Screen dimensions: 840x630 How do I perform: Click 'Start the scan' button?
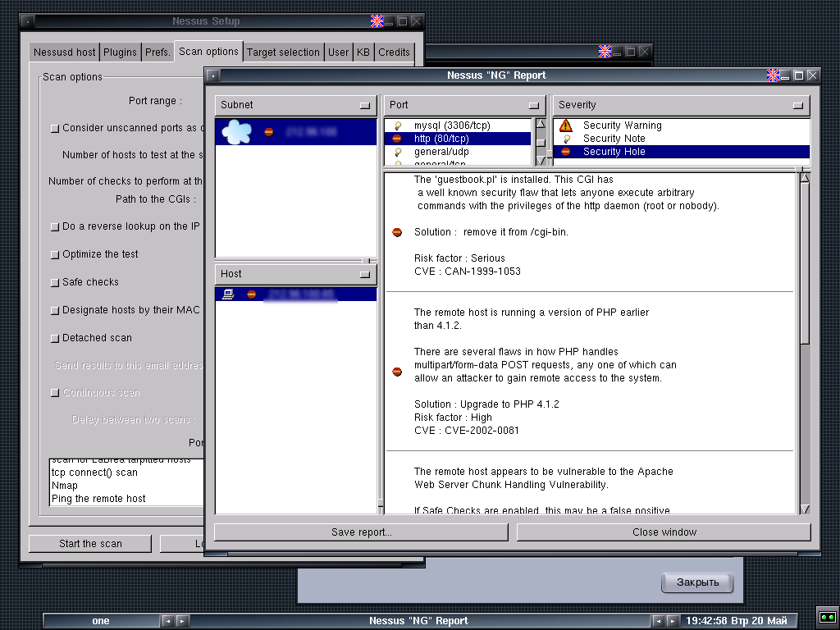point(90,544)
